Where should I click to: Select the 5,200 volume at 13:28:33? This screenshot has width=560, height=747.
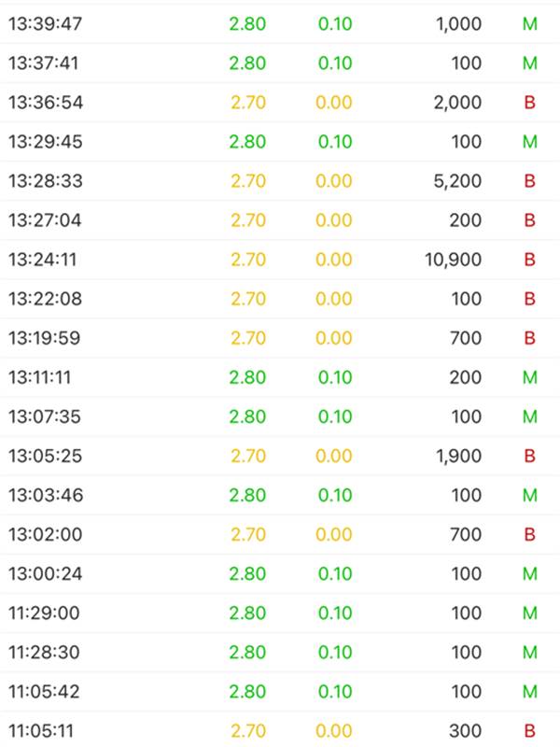[x=457, y=181]
